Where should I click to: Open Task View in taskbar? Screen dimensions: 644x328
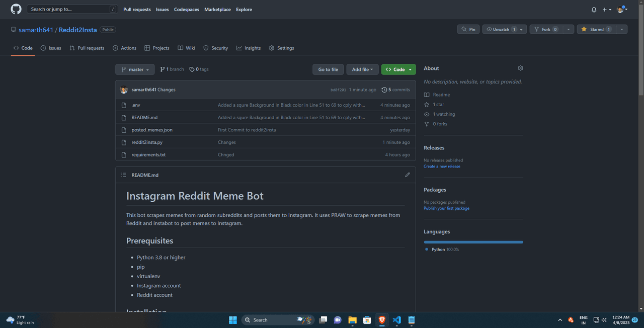pos(323,320)
